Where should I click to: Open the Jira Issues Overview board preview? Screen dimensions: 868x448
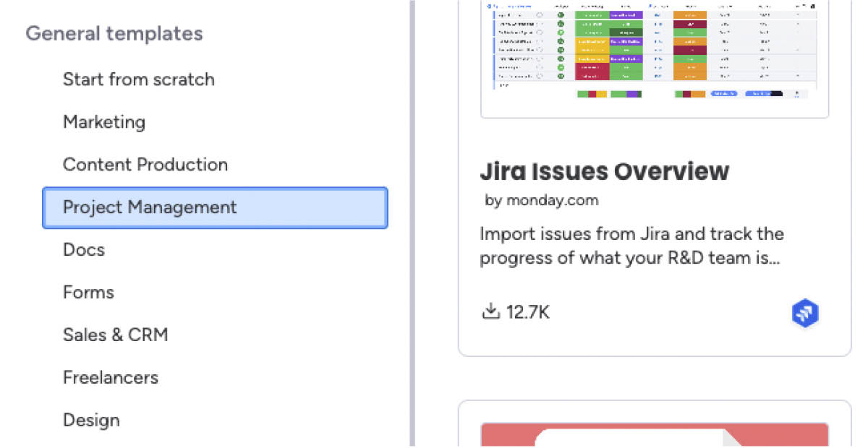654,51
